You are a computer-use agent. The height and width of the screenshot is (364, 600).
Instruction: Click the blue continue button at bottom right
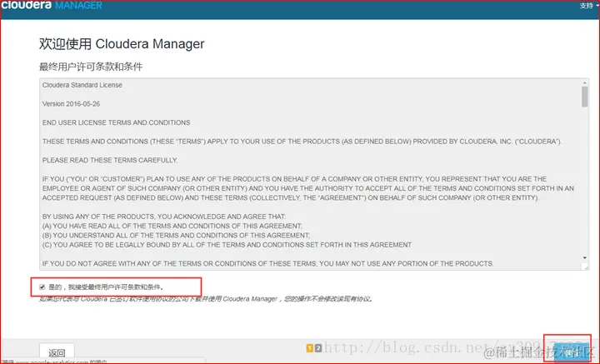[571, 352]
